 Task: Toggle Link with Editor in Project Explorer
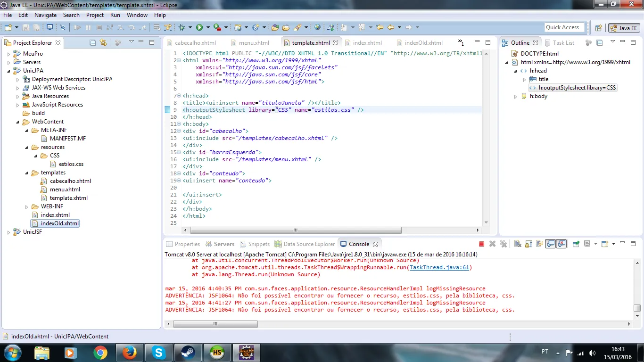click(103, 43)
